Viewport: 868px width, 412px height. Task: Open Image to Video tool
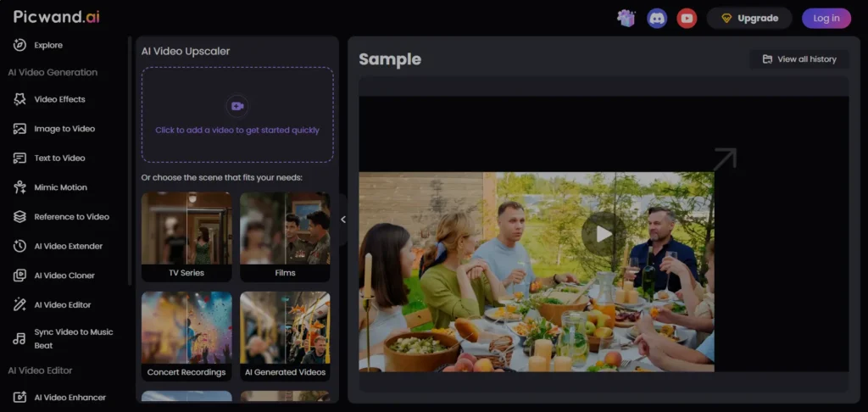coord(64,129)
